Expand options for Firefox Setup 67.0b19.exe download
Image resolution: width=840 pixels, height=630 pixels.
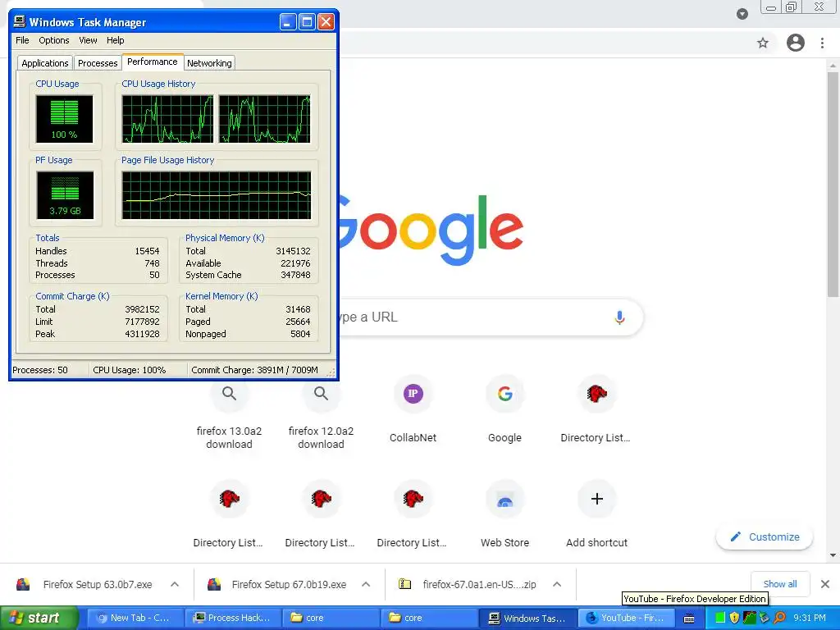point(366,584)
